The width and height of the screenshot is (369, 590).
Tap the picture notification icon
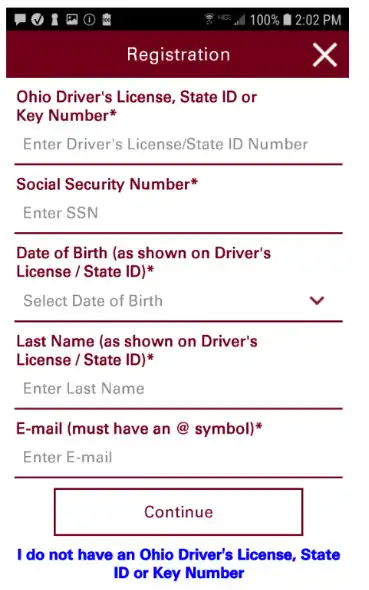tap(72, 19)
